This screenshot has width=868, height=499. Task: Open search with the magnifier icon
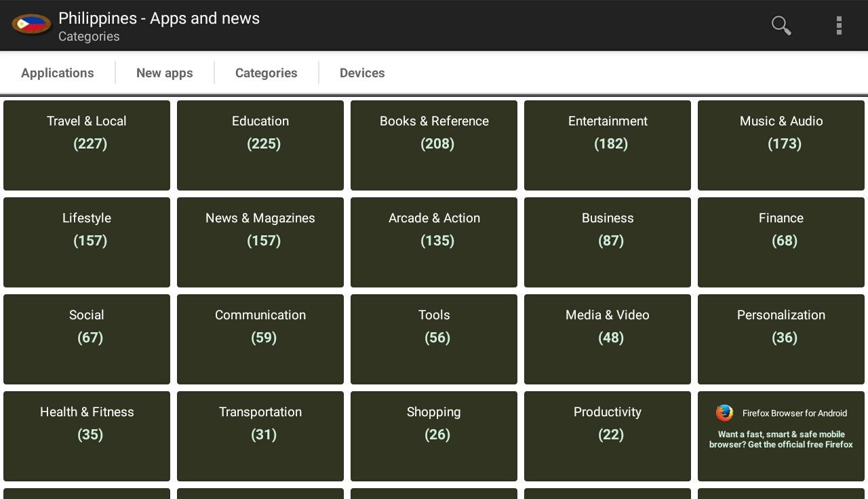coord(781,26)
